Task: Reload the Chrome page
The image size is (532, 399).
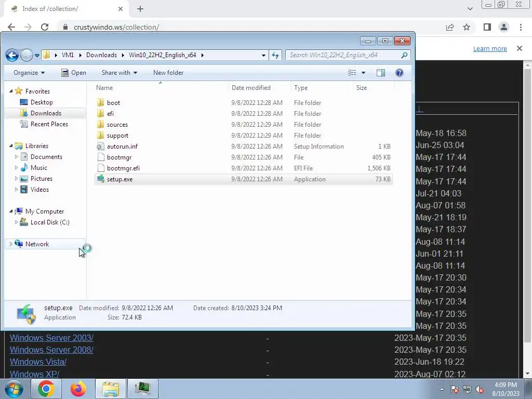Action: 45,27
